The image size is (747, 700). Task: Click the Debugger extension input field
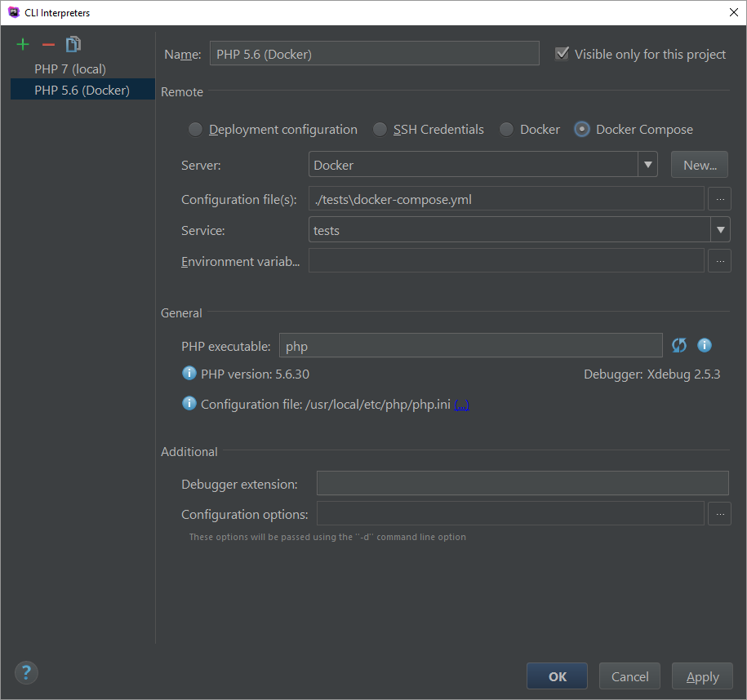pyautogui.click(x=522, y=483)
